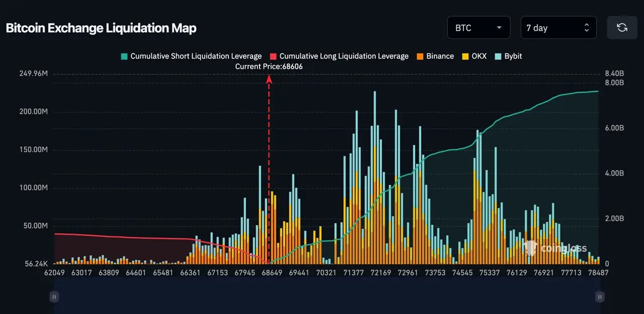Click the 56.24K left axis label
Screen dimensions: 644x314
[x=36, y=264]
